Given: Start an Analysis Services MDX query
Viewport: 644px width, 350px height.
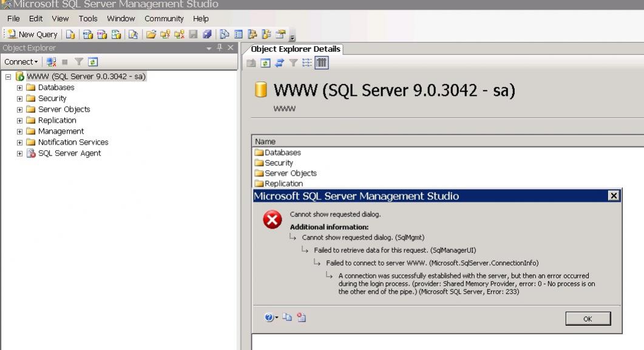Looking at the screenshot, I should pos(87,35).
